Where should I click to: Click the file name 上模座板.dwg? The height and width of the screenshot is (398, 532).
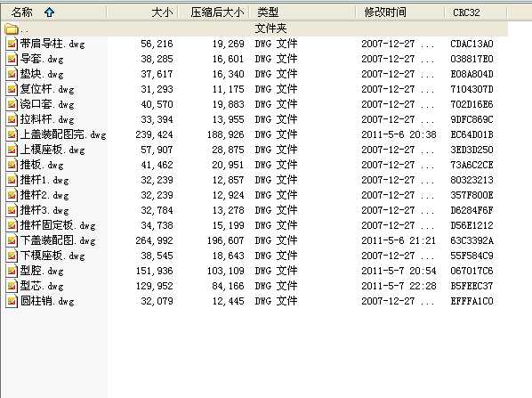(52, 150)
